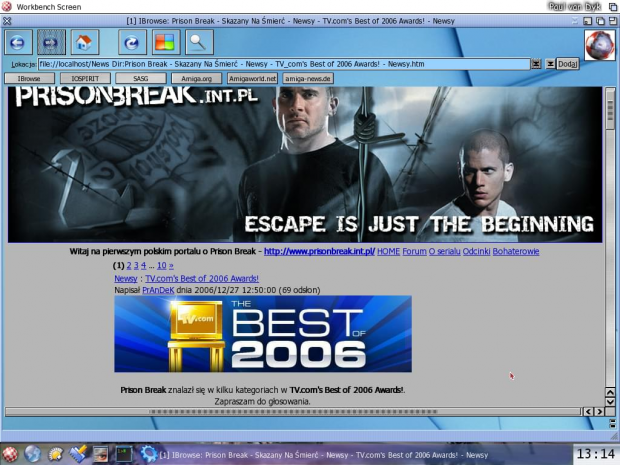The height and width of the screenshot is (465, 620).
Task: Open the eye picture viewer taskbar icon
Action: pyautogui.click(x=101, y=454)
